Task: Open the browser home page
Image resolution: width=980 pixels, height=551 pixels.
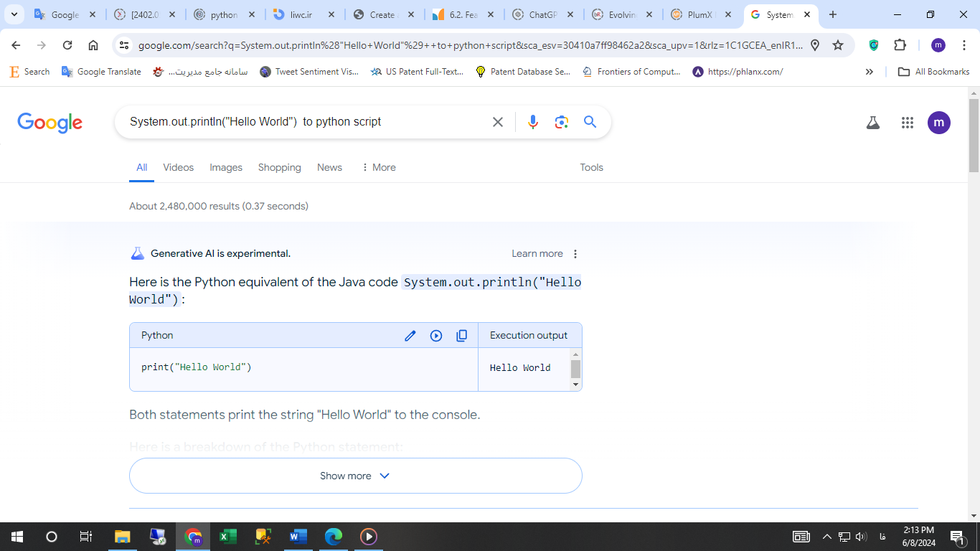Action: (93, 45)
